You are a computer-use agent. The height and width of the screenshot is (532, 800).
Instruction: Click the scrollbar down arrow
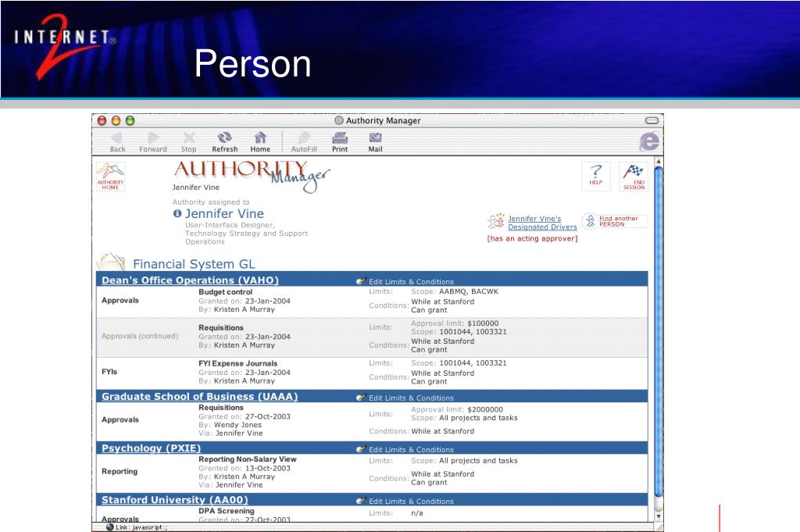[658, 516]
